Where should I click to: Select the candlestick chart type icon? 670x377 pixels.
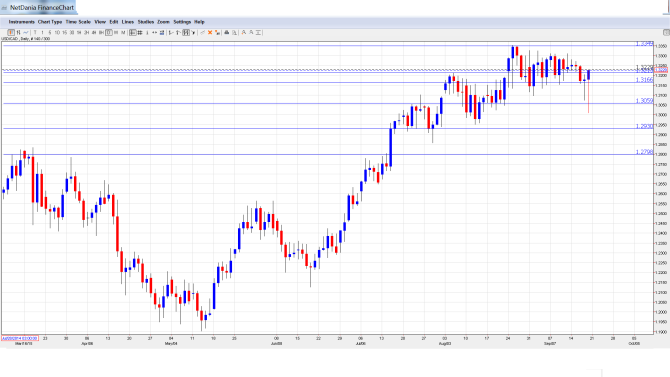point(11,32)
